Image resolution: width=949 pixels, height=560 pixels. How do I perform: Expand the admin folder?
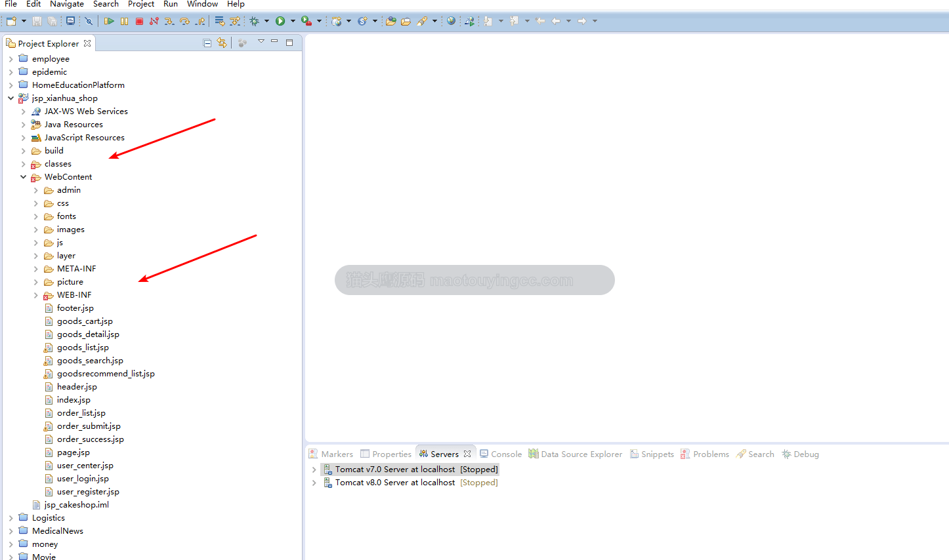tap(36, 190)
